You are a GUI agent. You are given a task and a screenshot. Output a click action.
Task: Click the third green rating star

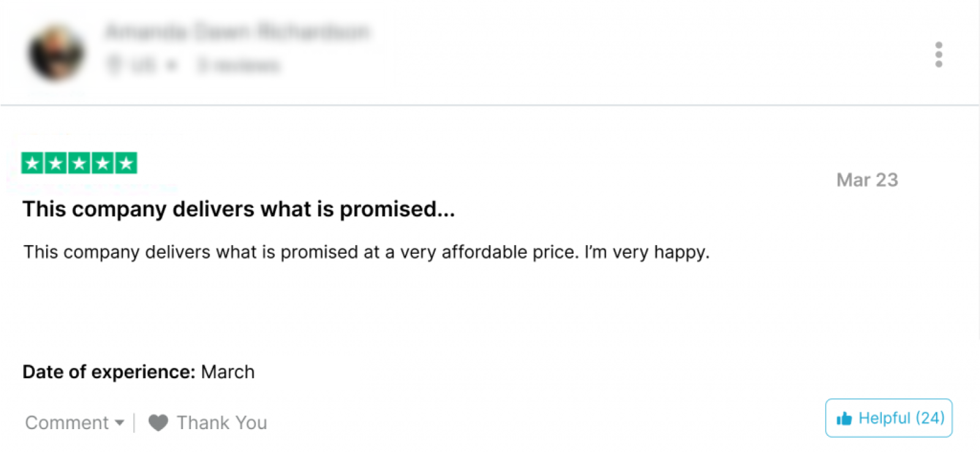[x=79, y=163]
